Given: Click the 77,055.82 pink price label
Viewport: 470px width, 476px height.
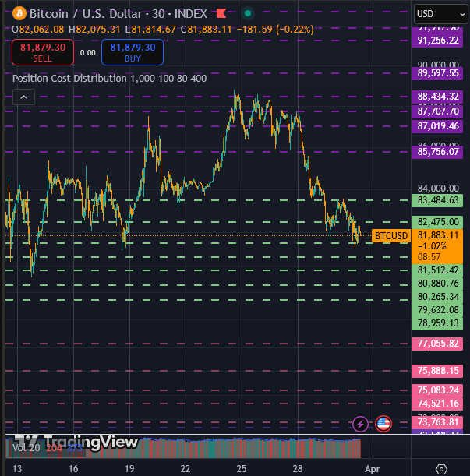Looking at the screenshot, I should tap(437, 344).
